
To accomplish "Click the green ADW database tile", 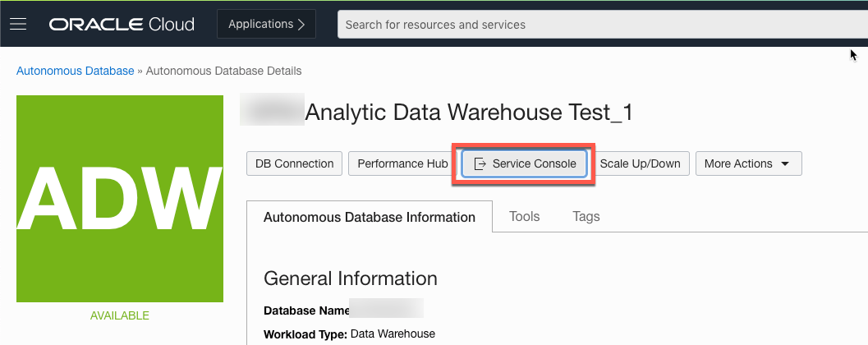I will click(x=120, y=199).
